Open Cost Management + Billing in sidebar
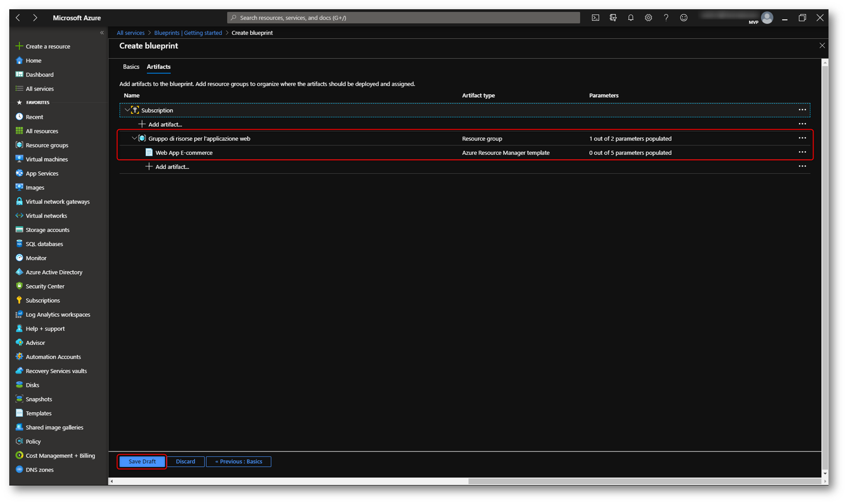The height and width of the screenshot is (504, 847). point(60,455)
